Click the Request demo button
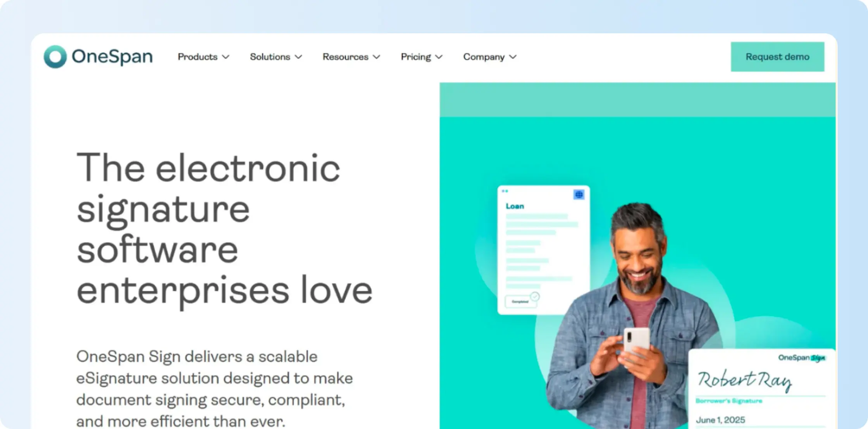868x429 pixels. [x=777, y=57]
